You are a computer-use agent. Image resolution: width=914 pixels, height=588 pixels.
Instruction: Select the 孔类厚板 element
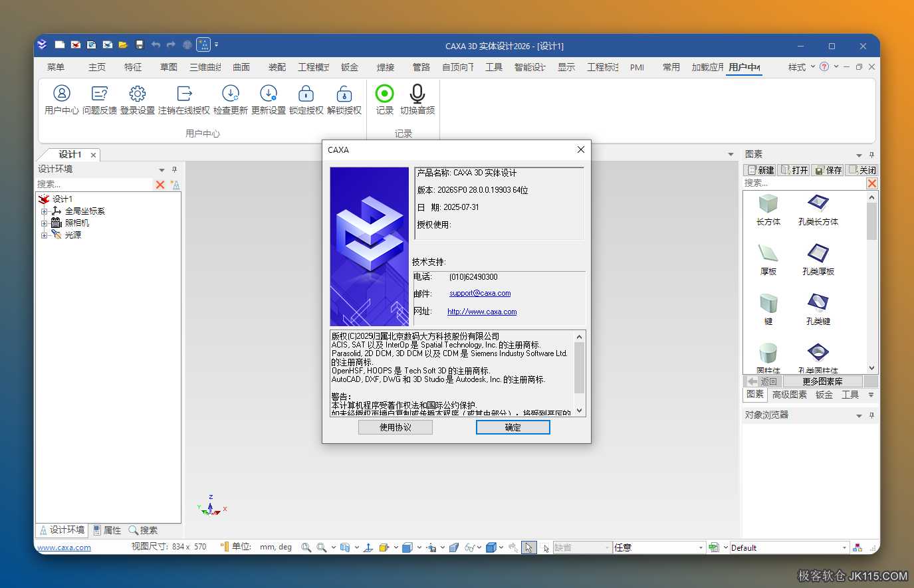click(818, 260)
